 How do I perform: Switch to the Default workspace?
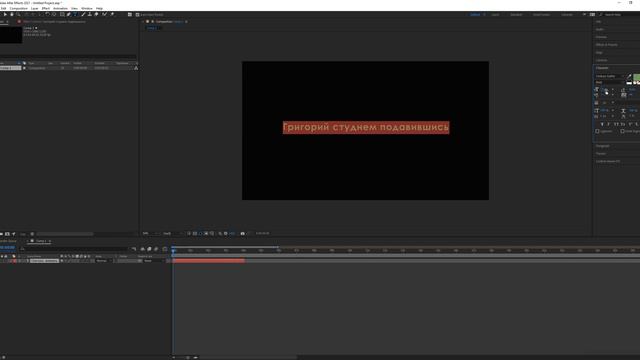[475, 15]
